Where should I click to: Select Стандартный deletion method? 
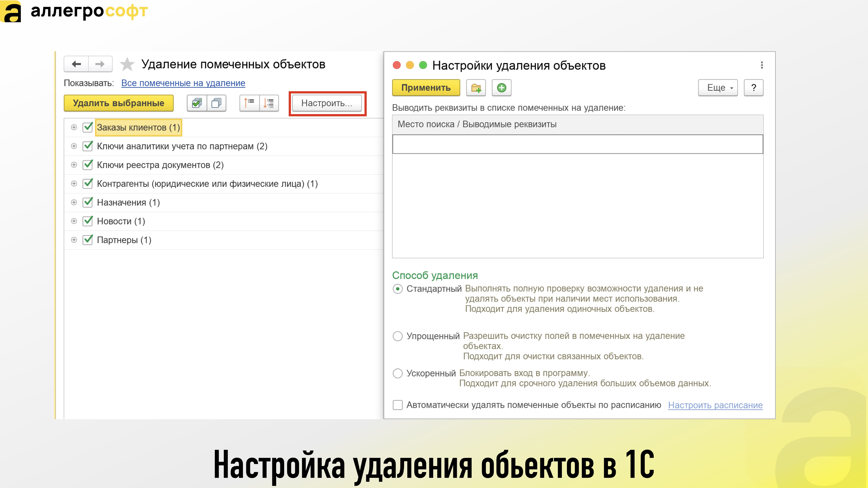tap(398, 289)
